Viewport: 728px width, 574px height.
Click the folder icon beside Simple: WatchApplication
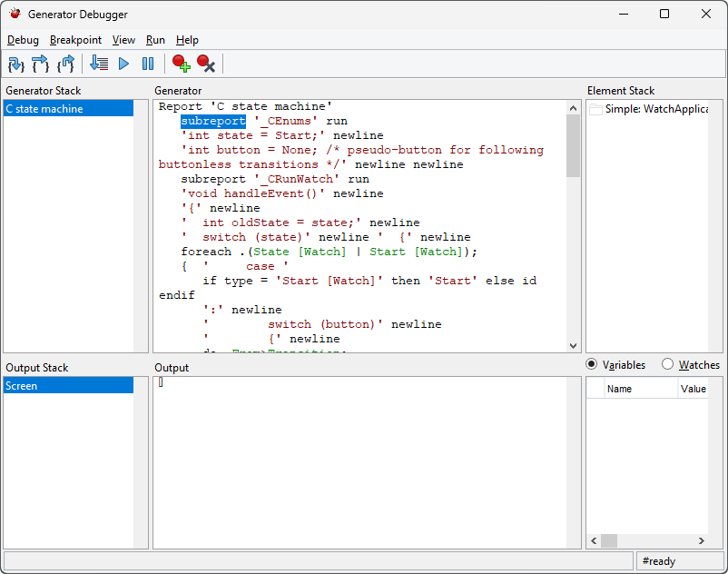(595, 108)
